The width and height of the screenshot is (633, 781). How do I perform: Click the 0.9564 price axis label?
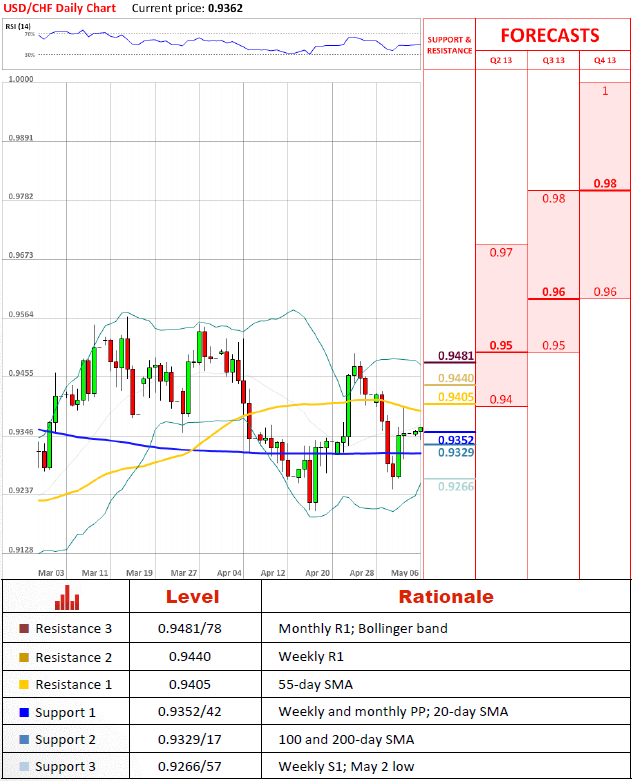click(21, 314)
